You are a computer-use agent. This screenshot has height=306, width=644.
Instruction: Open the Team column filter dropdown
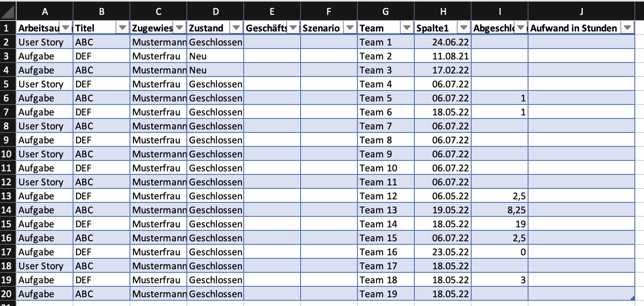[x=407, y=28]
